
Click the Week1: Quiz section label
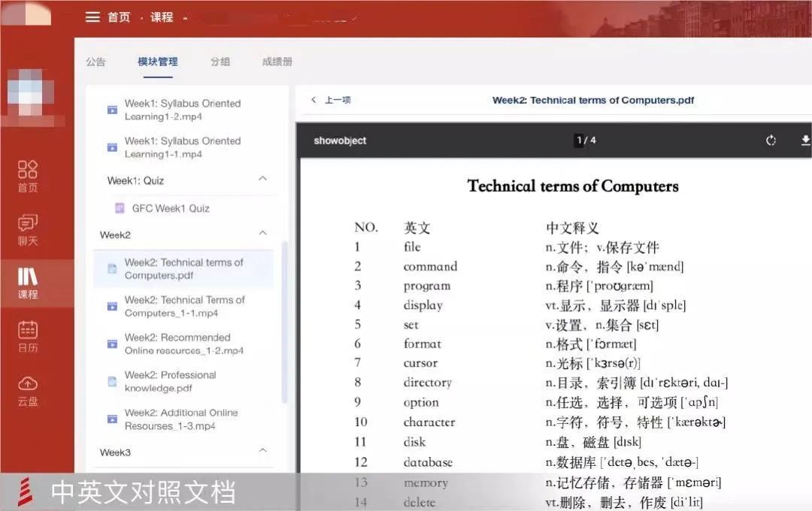tap(135, 180)
